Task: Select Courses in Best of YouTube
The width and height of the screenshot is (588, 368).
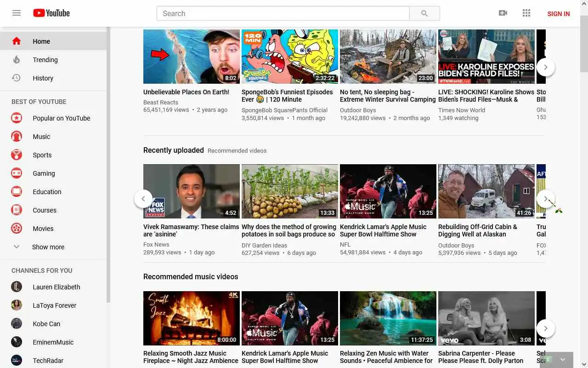Action: [x=53, y=210]
